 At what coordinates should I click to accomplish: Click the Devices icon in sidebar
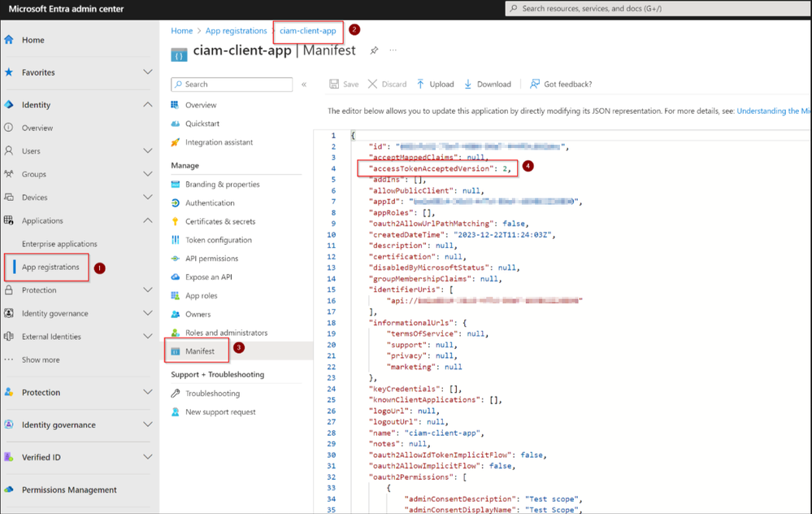coord(9,197)
